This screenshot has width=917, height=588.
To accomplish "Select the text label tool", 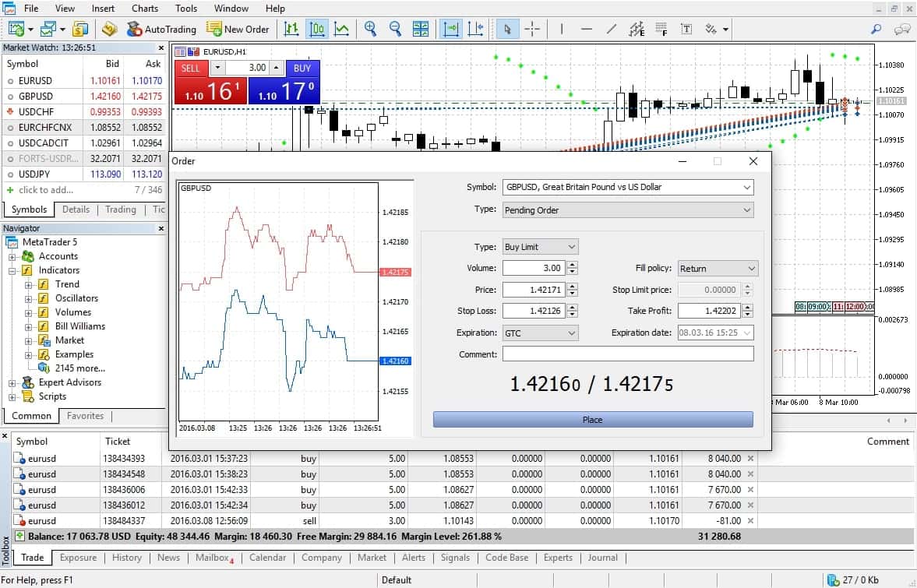I will pos(686,29).
